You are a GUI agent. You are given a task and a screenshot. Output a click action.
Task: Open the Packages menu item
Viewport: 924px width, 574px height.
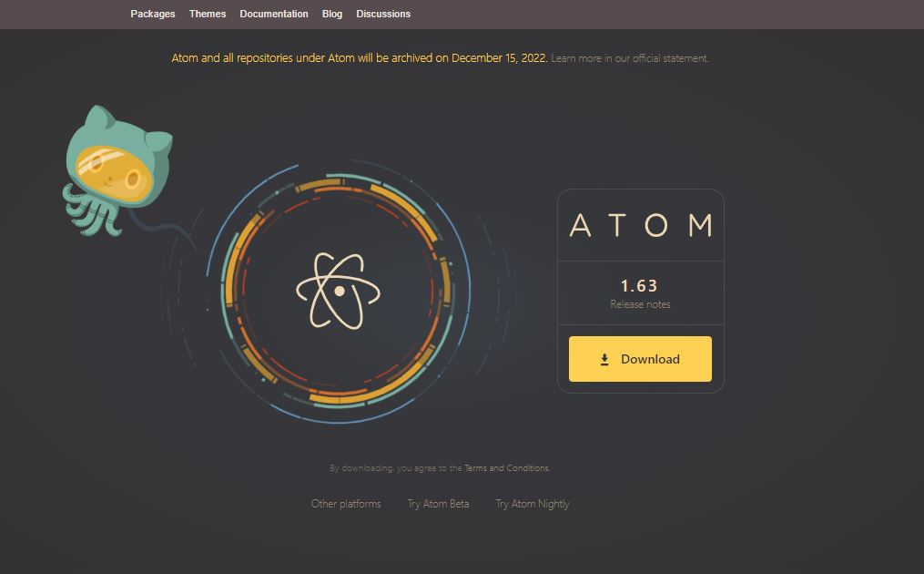pos(153,14)
